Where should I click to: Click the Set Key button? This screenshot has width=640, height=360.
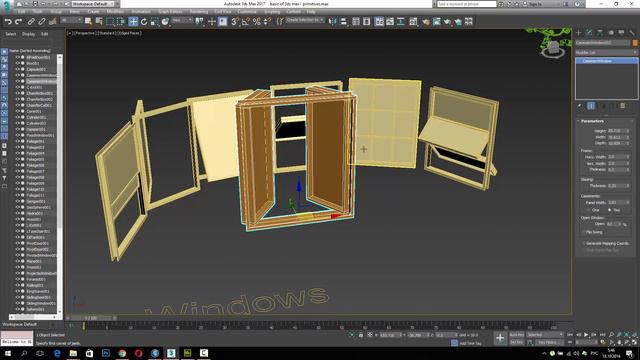tap(516, 342)
